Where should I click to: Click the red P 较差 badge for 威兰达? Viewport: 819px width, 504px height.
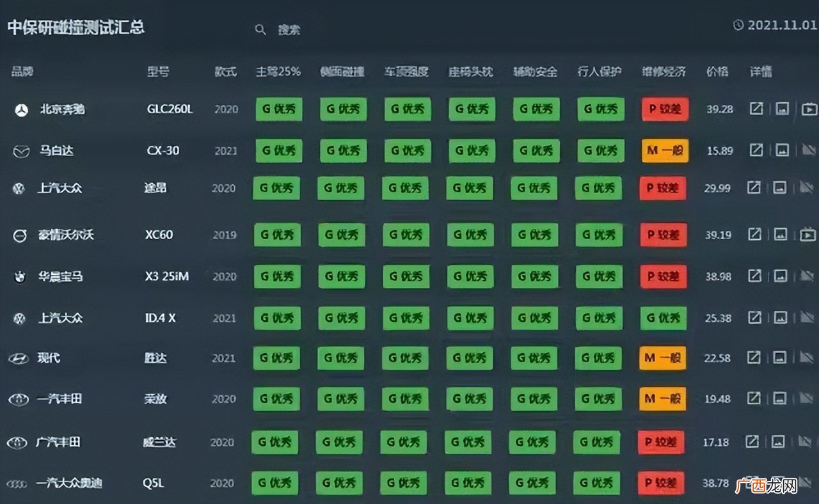(662, 442)
